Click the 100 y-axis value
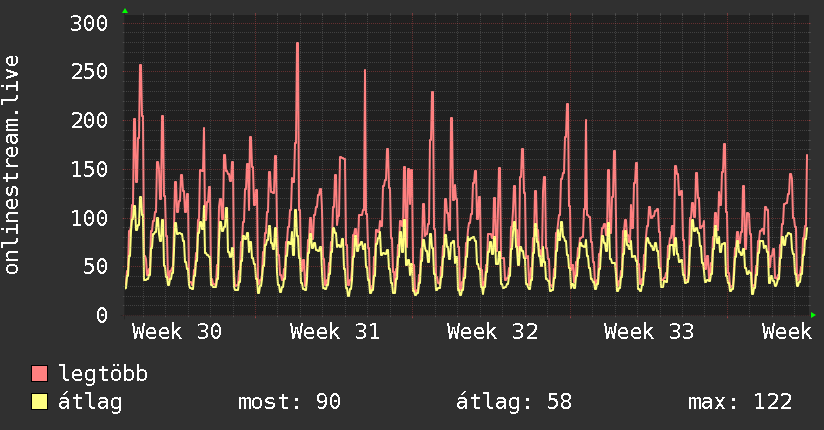824x430 pixels. click(x=89, y=218)
